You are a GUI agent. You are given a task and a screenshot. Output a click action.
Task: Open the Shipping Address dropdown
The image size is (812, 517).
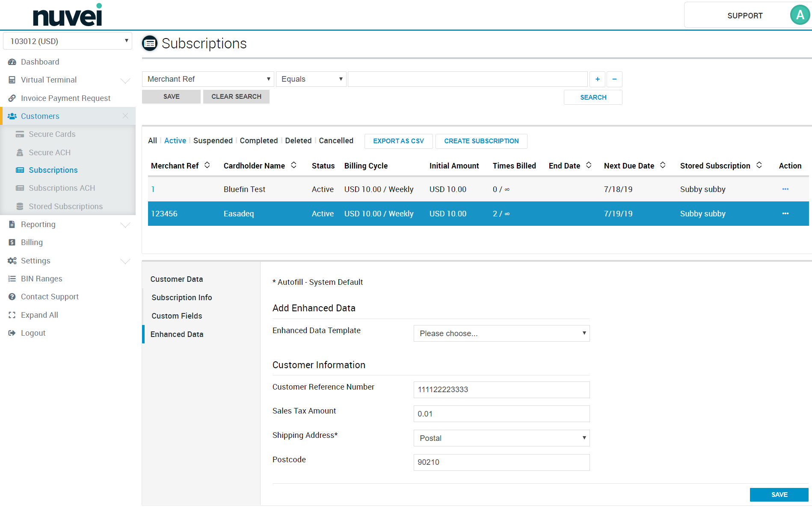point(501,438)
